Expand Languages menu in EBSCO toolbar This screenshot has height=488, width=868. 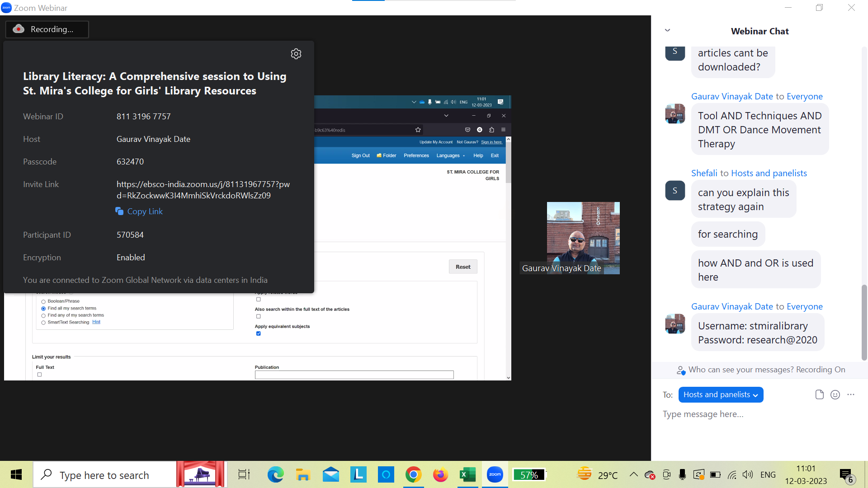[x=450, y=155]
